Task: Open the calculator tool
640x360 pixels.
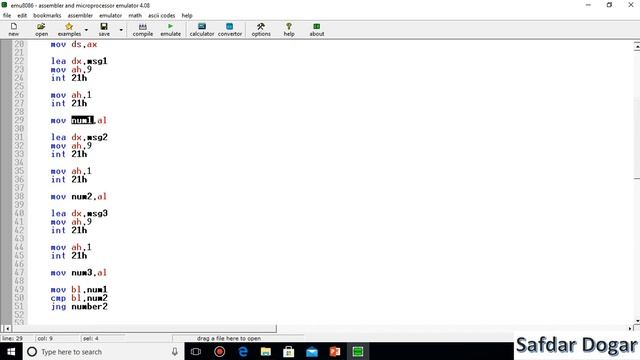Action: [x=202, y=29]
